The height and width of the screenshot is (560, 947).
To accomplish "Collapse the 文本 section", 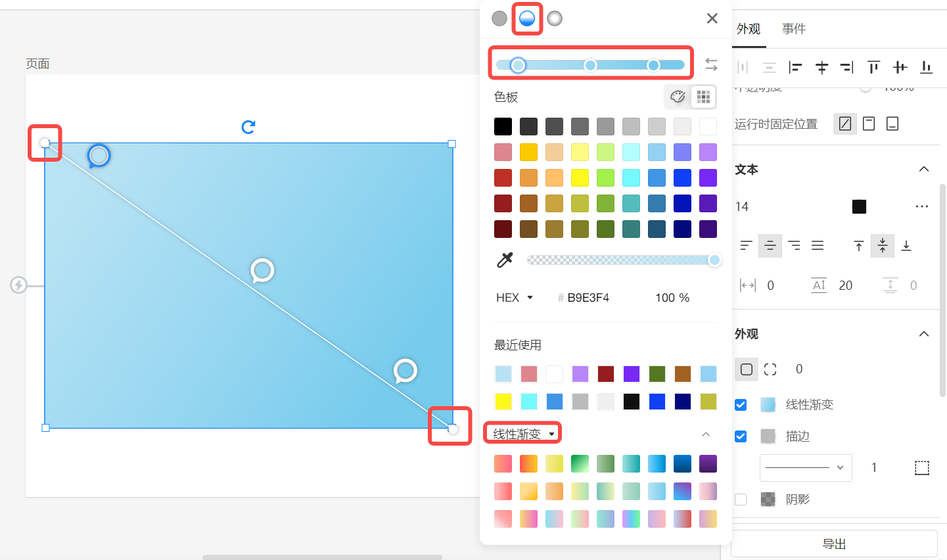I will coord(924,170).
